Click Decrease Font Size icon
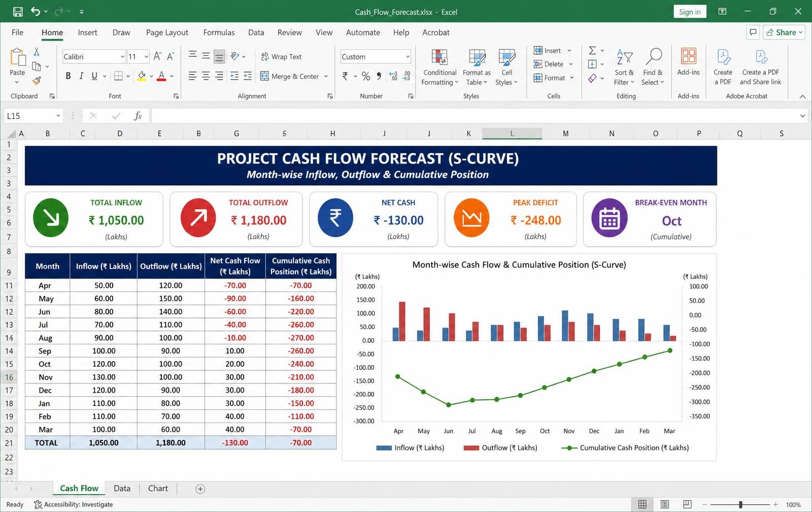 [x=171, y=56]
